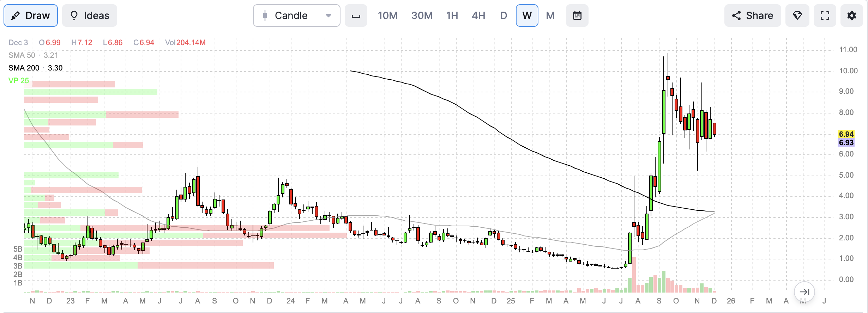Click the 26 year label on time axis

pos(731,301)
